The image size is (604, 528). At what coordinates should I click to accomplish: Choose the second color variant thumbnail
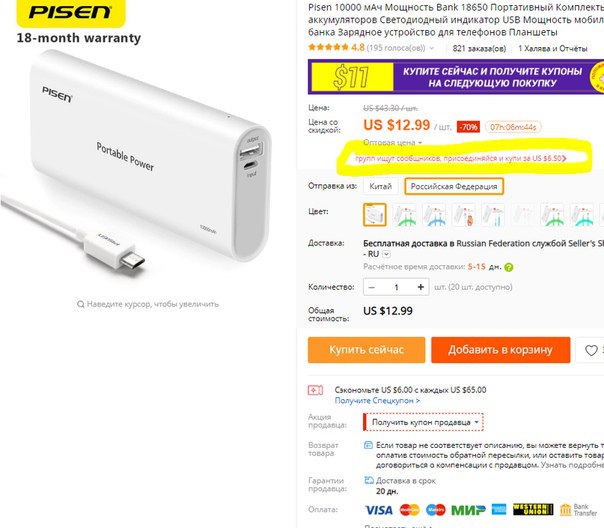[404, 215]
